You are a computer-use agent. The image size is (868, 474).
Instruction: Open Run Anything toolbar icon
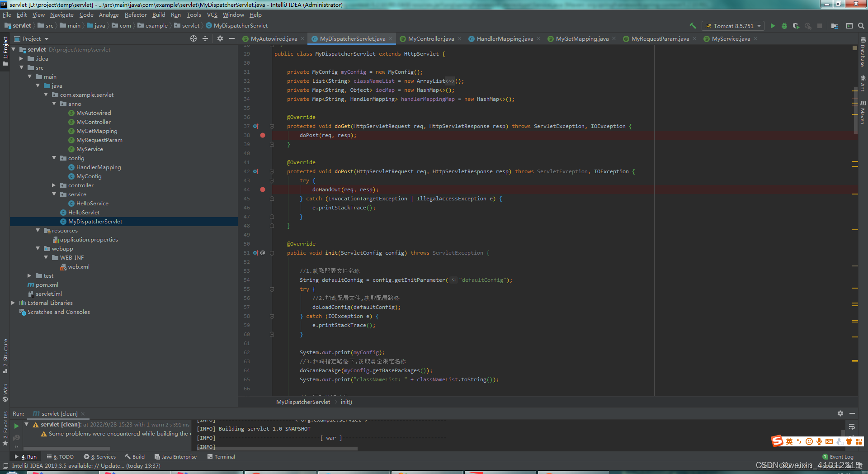tap(849, 26)
